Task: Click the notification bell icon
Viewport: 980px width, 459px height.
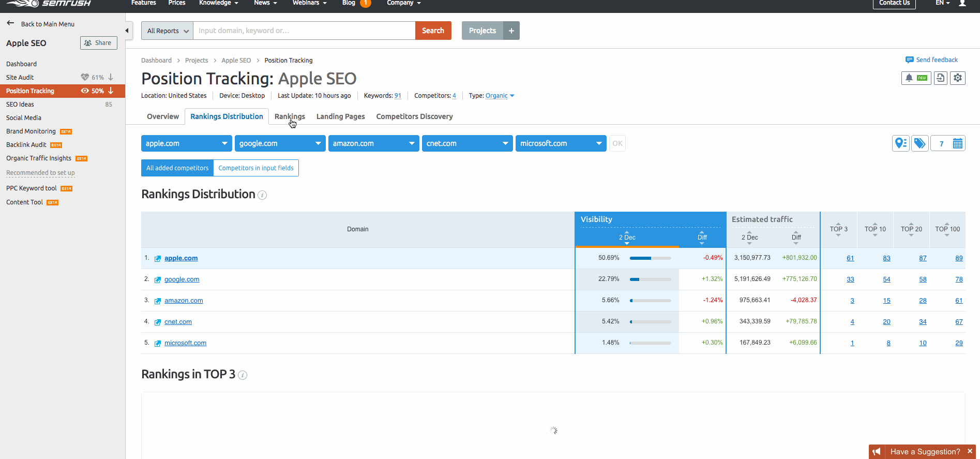Action: tap(909, 78)
